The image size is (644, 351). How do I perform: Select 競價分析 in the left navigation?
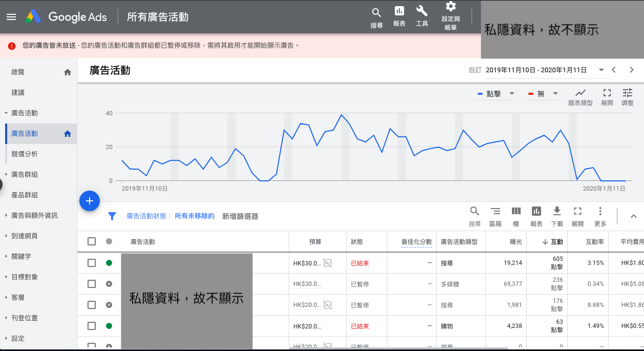pos(25,154)
